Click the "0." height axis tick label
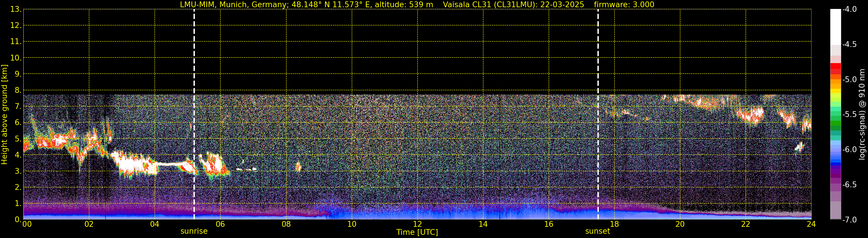This screenshot has height=238, width=868. pos(18,220)
